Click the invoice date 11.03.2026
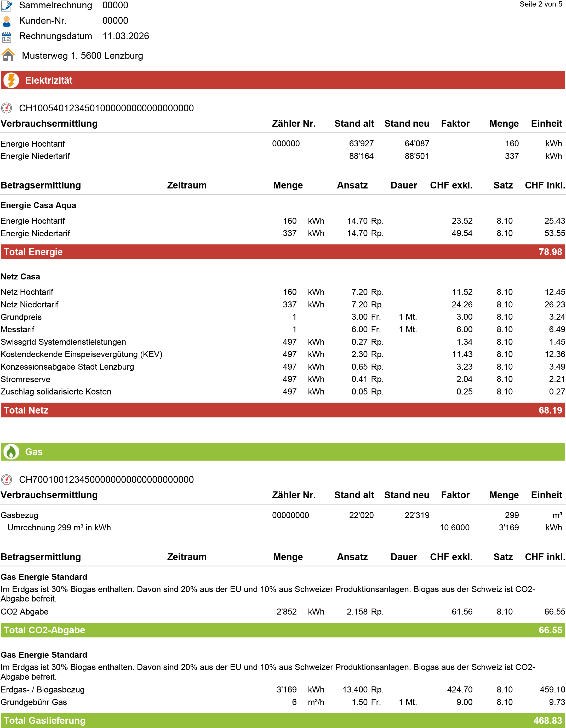The height and width of the screenshot is (728, 566). point(126,36)
